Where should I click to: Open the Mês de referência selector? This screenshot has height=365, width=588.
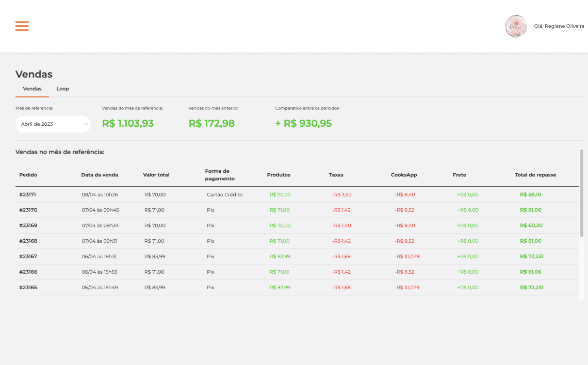coord(52,124)
